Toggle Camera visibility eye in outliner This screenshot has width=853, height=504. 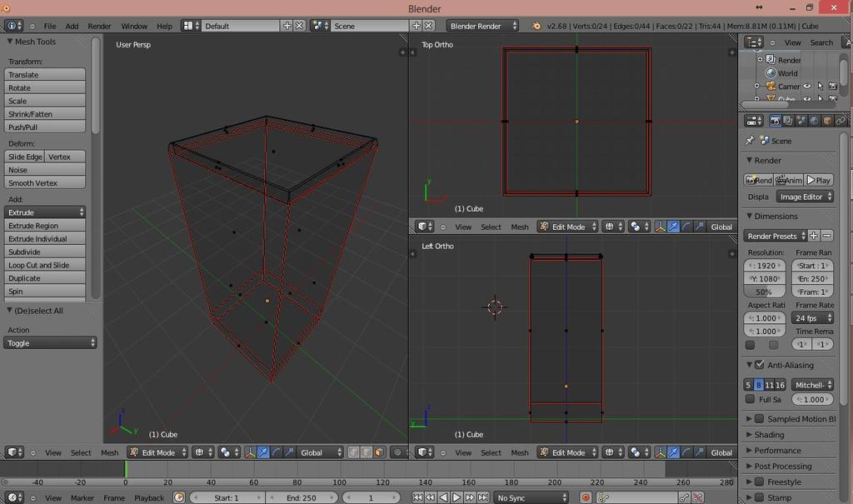[x=807, y=86]
